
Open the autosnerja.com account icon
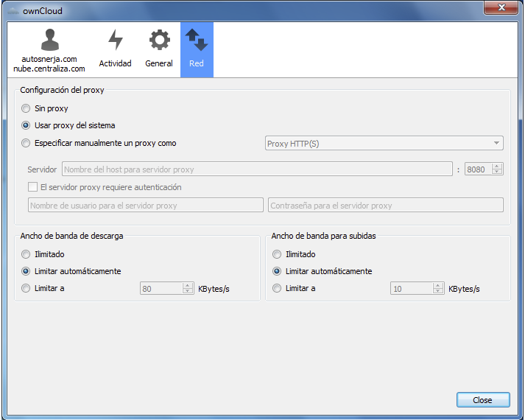point(49,41)
